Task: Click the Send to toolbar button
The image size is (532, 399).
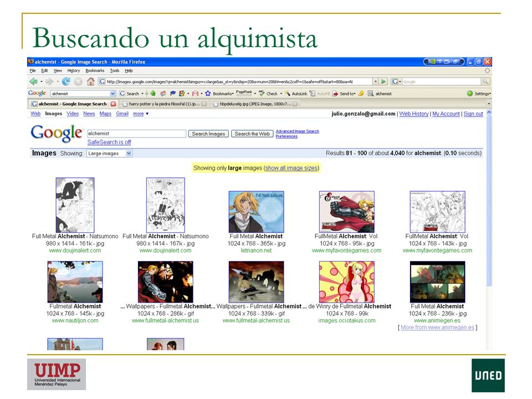Action: pyautogui.click(x=344, y=93)
